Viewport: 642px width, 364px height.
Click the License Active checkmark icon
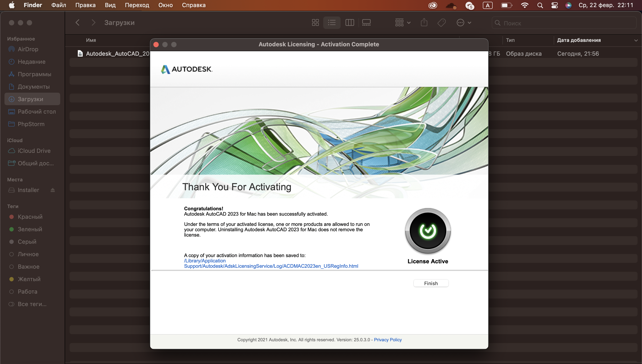pyautogui.click(x=428, y=231)
